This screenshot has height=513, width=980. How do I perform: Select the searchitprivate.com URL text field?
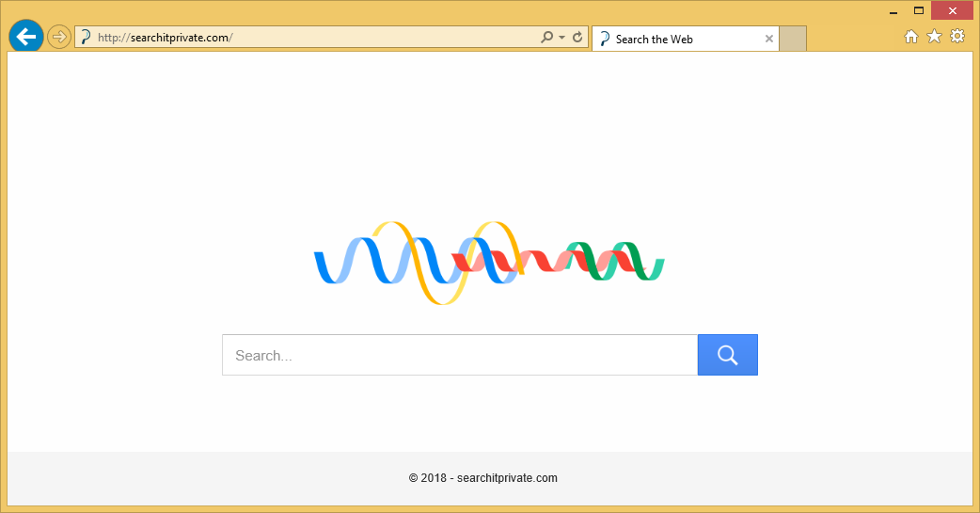click(x=310, y=38)
